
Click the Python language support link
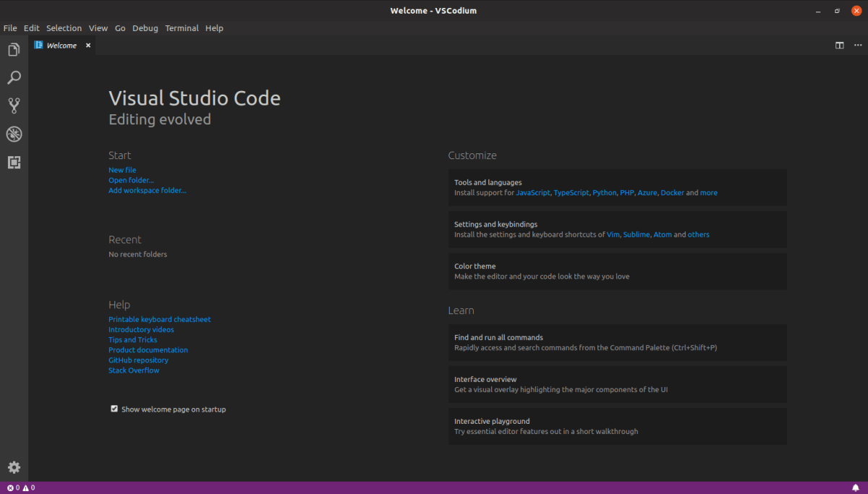(x=604, y=193)
